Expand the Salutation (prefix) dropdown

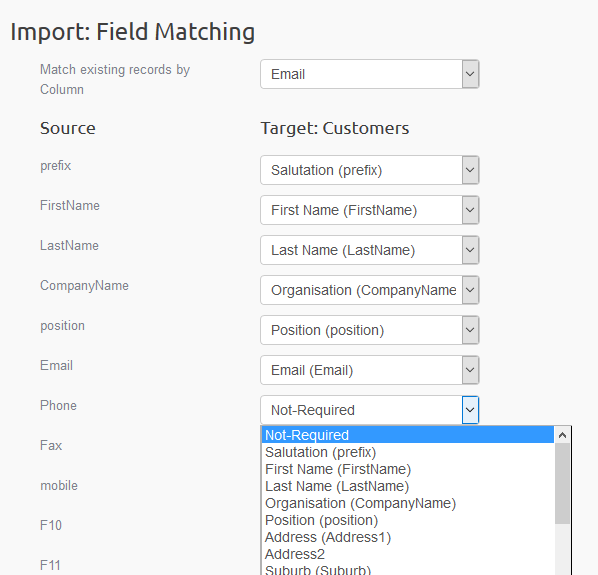(370, 170)
